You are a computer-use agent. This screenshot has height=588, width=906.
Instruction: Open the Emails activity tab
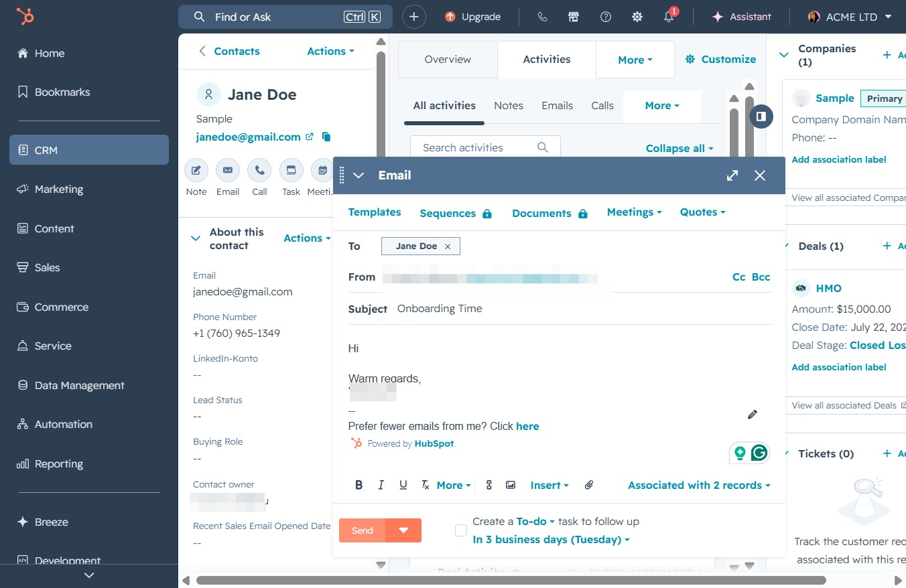558,106
